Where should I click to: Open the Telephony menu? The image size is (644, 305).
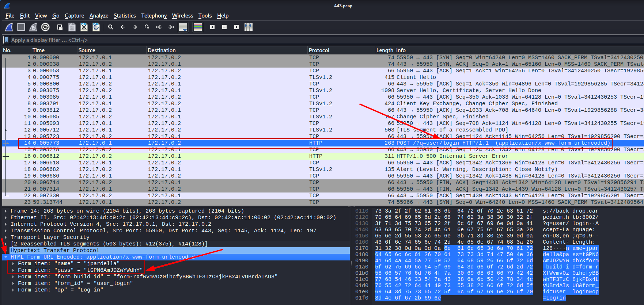click(154, 16)
